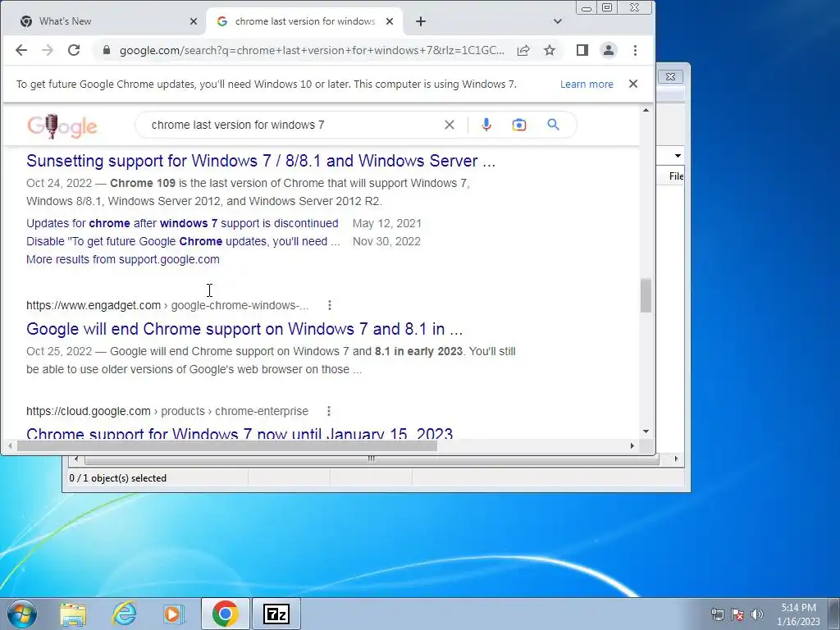This screenshot has height=630, width=840.
Task: Click the page scroll down arrow
Action: [x=646, y=431]
